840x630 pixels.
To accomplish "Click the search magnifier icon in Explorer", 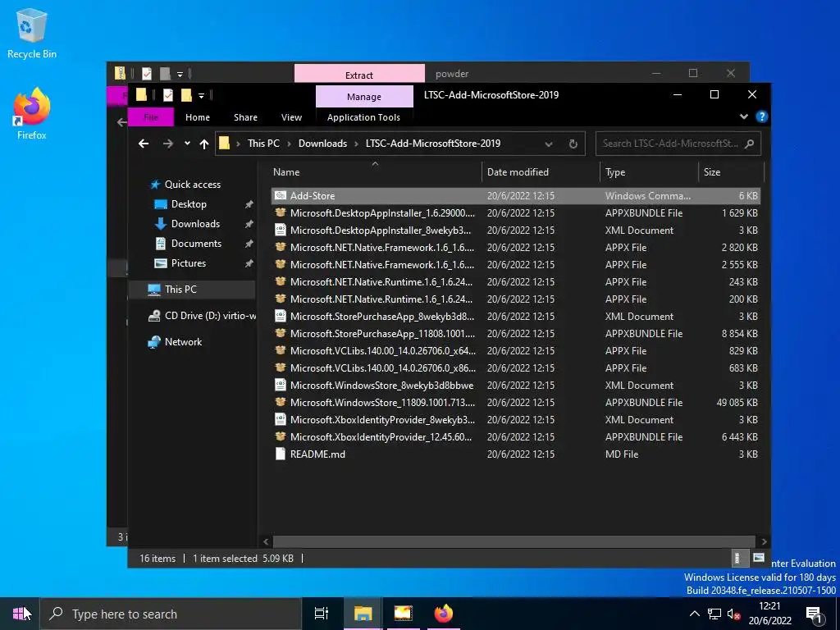I will [750, 144].
